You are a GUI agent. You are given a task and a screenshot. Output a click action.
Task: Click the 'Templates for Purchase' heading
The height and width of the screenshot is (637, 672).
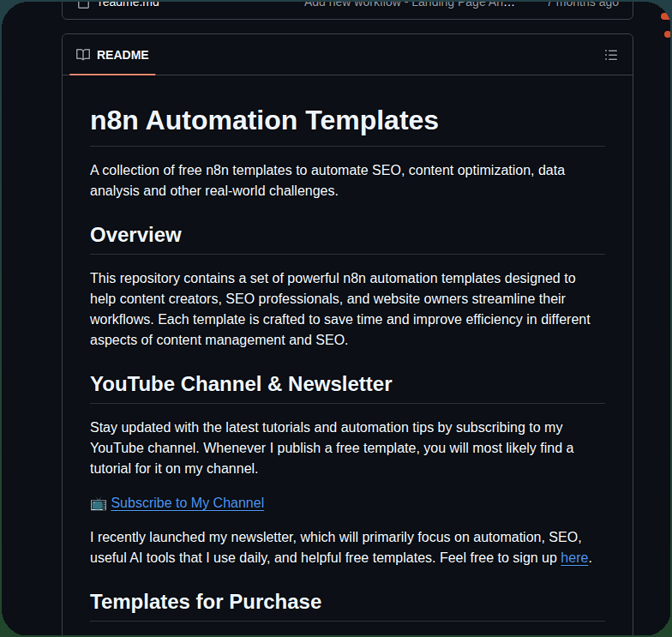point(206,602)
